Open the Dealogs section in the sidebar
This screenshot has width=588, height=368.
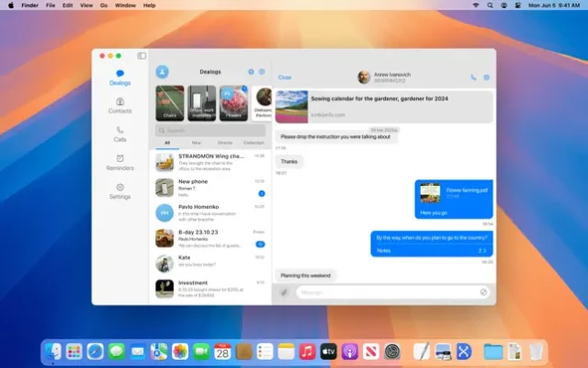click(x=120, y=77)
